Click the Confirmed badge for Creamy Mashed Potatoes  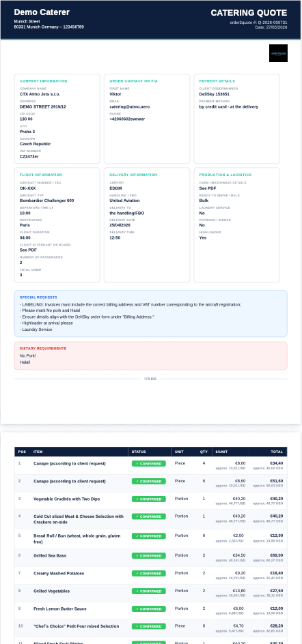tap(148, 573)
